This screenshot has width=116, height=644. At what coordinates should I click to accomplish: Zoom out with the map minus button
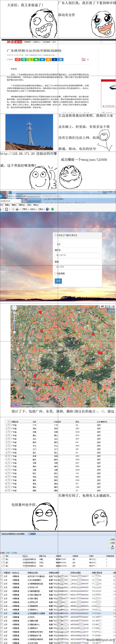click(14, 332)
